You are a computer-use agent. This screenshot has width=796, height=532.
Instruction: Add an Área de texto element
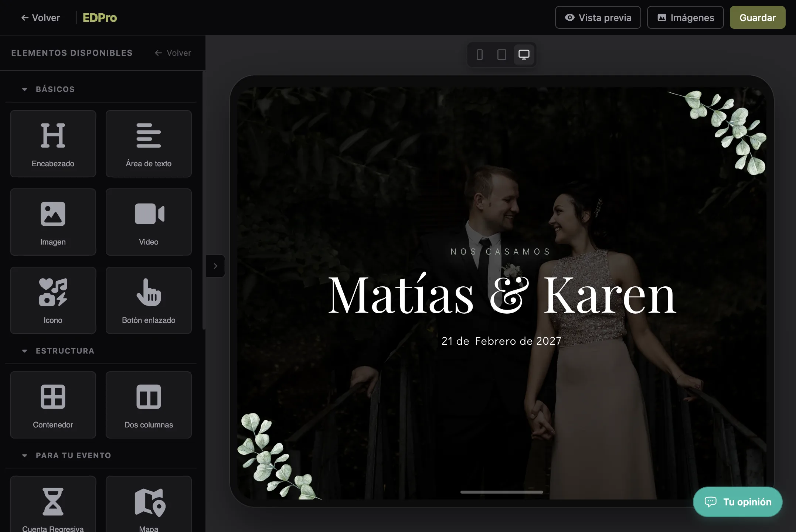[149, 144]
